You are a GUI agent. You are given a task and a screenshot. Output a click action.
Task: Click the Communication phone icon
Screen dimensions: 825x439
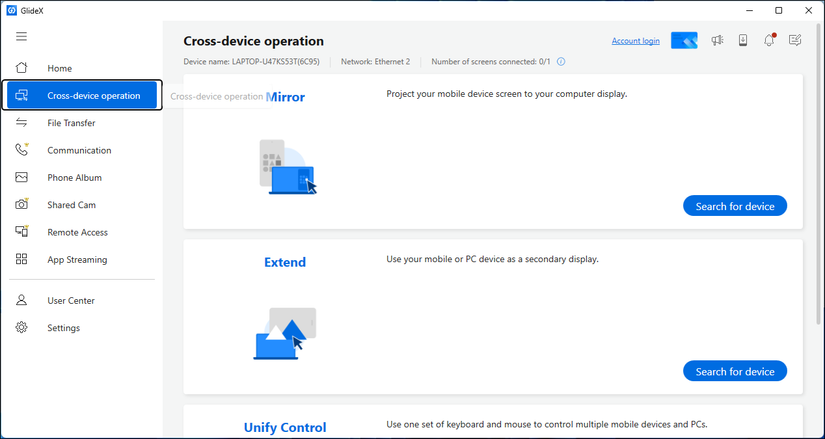(21, 150)
